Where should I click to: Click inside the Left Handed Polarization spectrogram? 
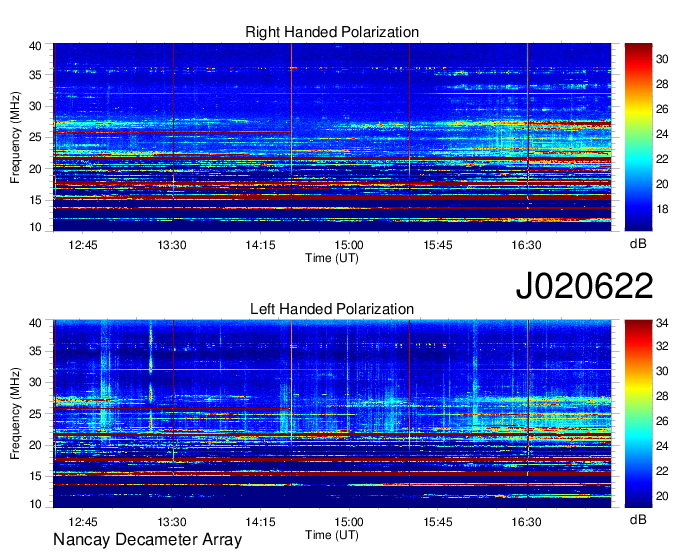coord(332,414)
